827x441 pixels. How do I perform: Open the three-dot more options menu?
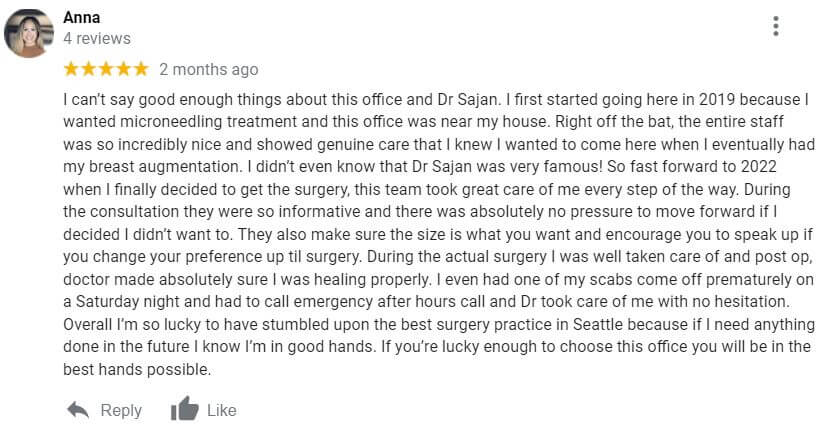pos(776,27)
